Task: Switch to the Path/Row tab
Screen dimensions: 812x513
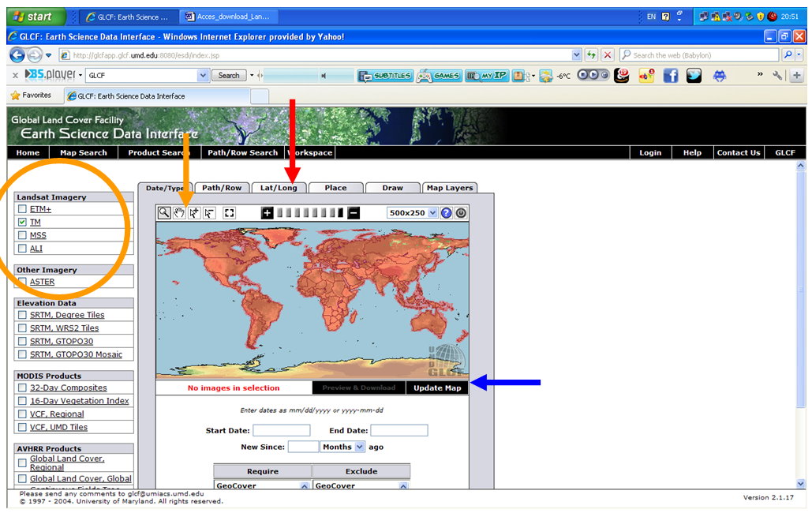Action: pos(223,188)
